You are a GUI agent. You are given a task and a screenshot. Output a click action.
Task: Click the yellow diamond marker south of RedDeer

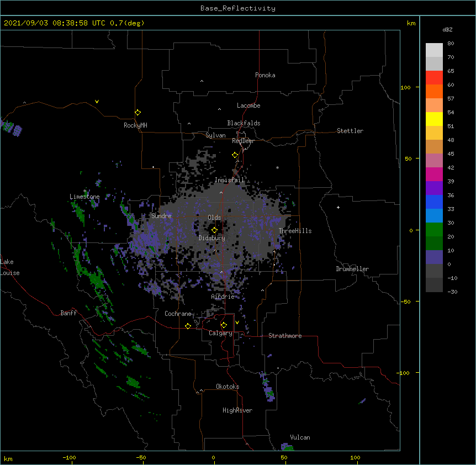pos(235,155)
